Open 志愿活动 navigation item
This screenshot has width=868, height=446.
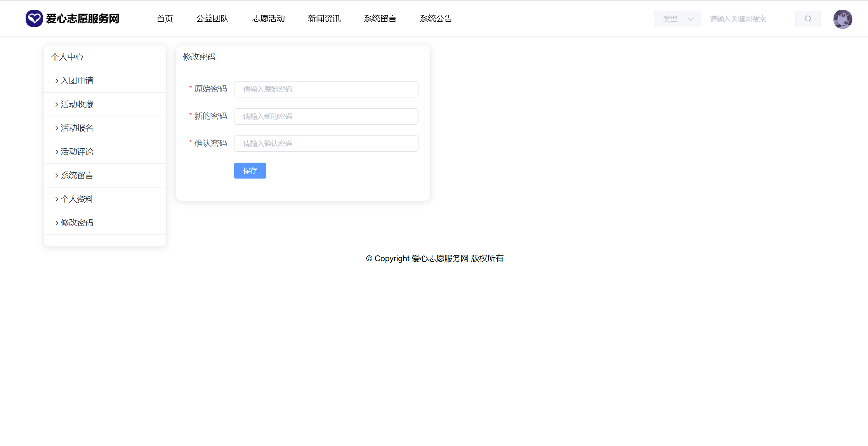click(x=268, y=19)
